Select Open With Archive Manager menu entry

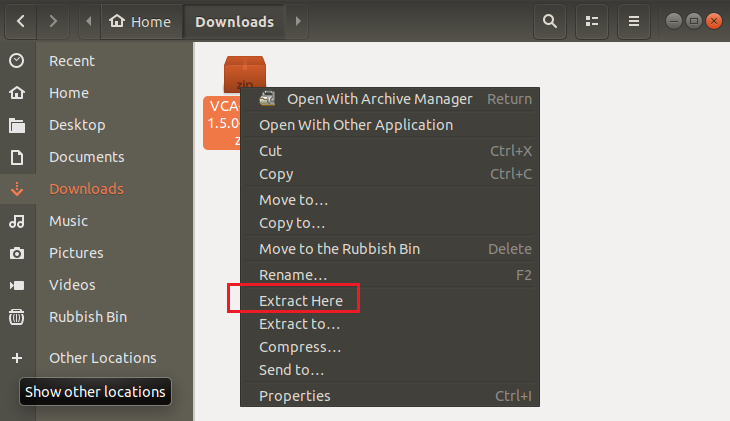(x=378, y=99)
